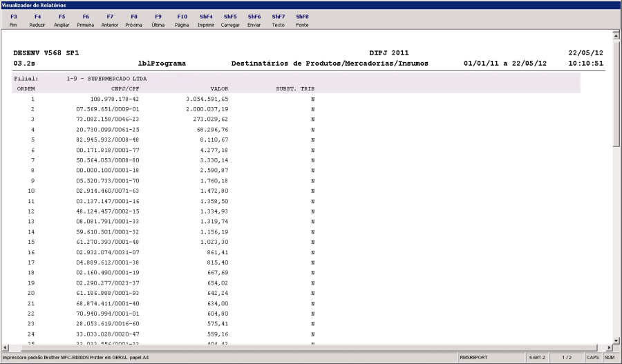Click CNPJ 82.945.932/0008-48
This screenshot has height=364, width=622.
coord(108,140)
